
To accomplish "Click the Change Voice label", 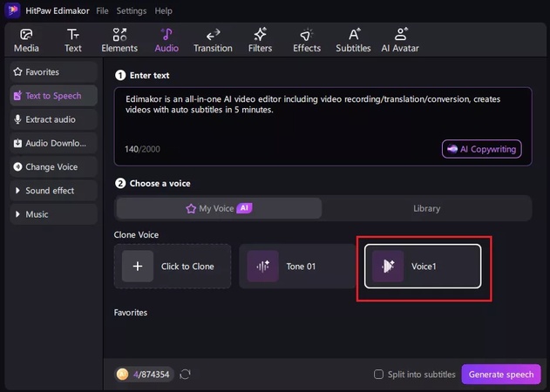I will [x=51, y=167].
